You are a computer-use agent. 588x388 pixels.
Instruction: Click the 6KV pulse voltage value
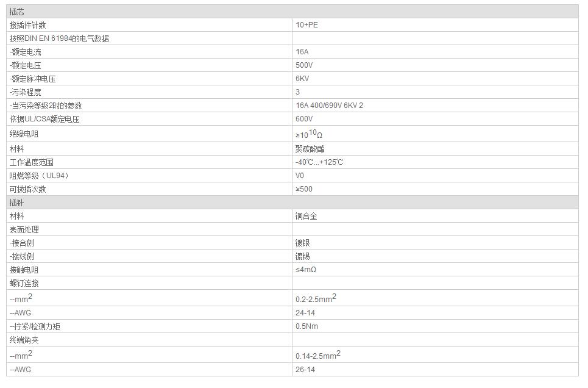(x=302, y=79)
